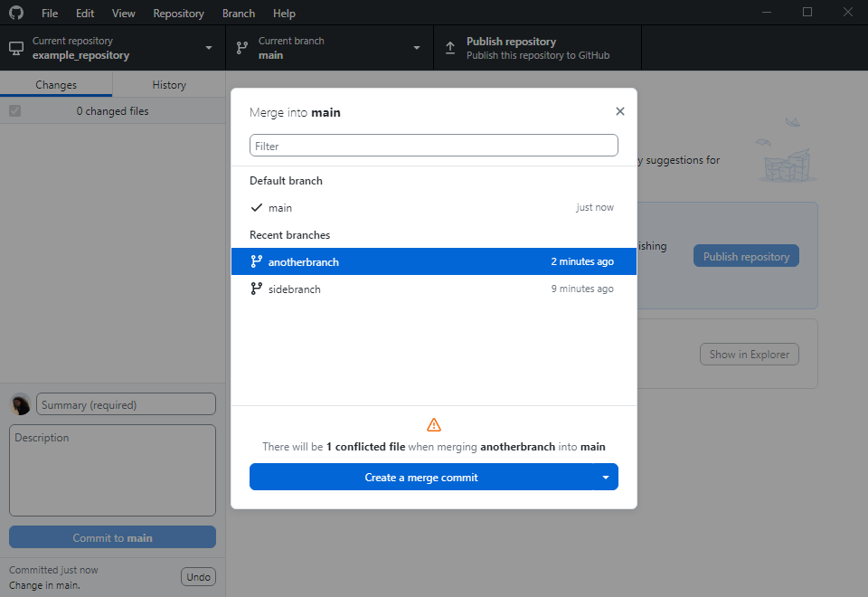Expand the Current repository dropdown

[x=209, y=48]
